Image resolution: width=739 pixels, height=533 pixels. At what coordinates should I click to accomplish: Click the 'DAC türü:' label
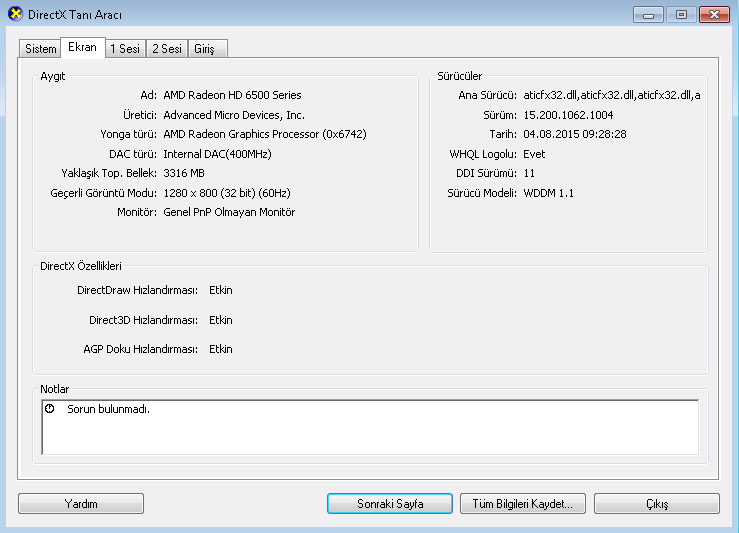[x=133, y=154]
